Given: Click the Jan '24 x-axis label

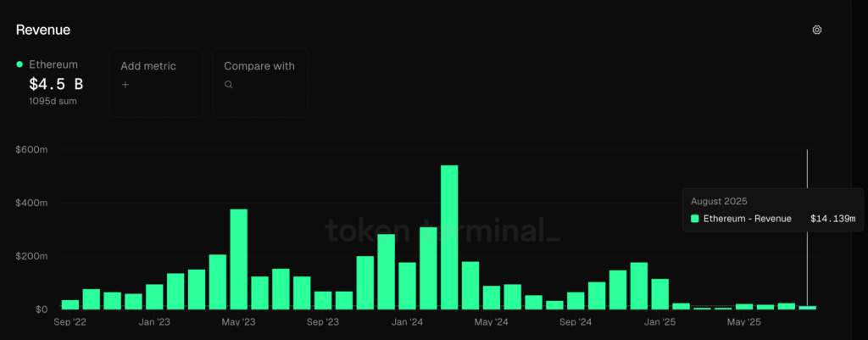Looking at the screenshot, I should 407,321.
